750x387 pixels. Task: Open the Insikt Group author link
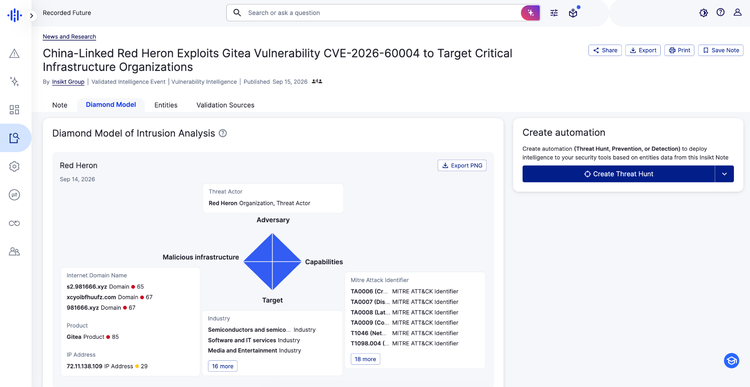(x=68, y=82)
